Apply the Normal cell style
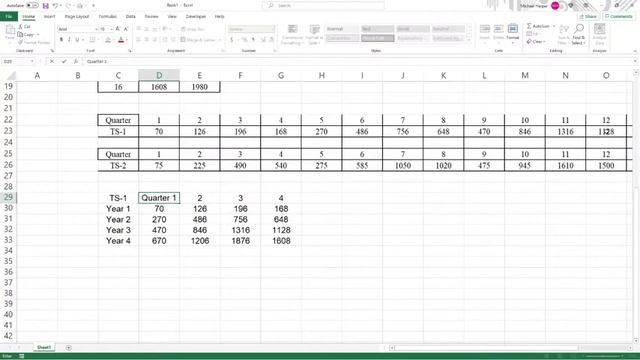The image size is (640, 360). tap(342, 29)
